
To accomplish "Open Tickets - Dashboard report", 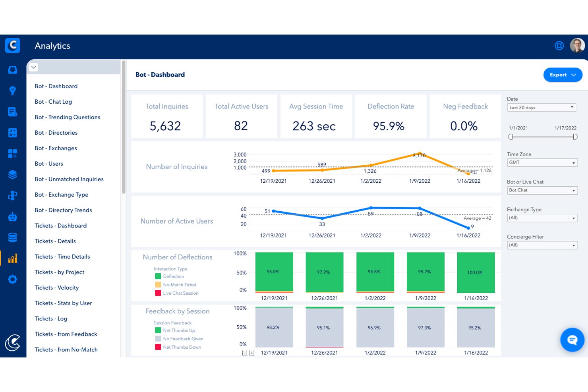I will click(x=60, y=226).
